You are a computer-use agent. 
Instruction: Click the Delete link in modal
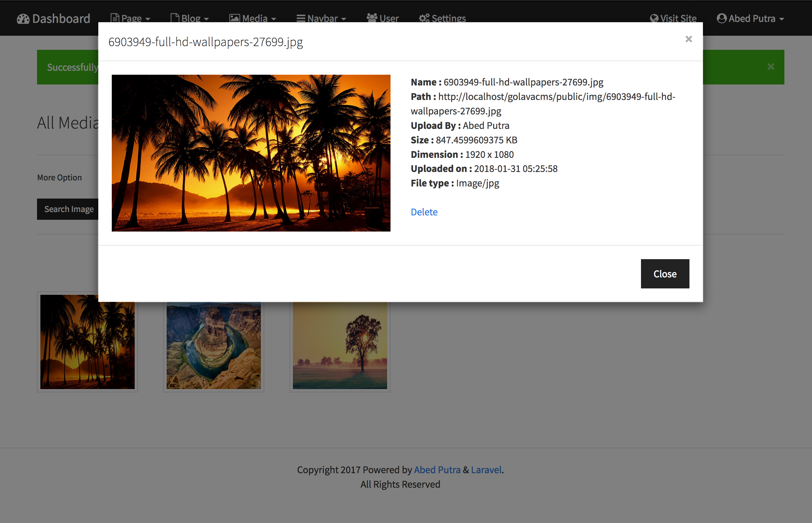click(424, 212)
